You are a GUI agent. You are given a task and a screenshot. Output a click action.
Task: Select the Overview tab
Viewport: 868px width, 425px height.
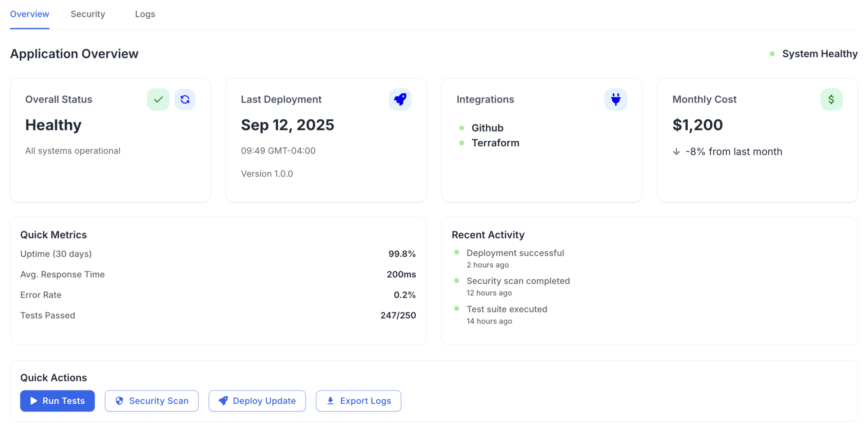(29, 14)
